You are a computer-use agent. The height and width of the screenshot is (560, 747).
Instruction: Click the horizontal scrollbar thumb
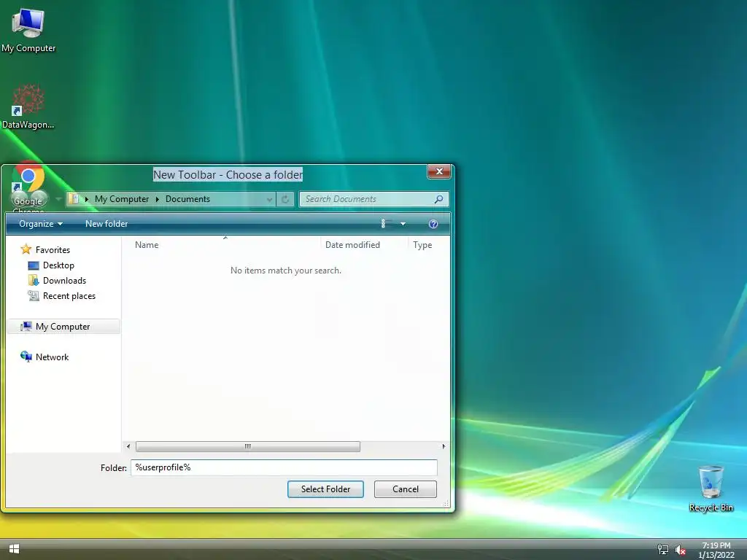click(x=248, y=446)
